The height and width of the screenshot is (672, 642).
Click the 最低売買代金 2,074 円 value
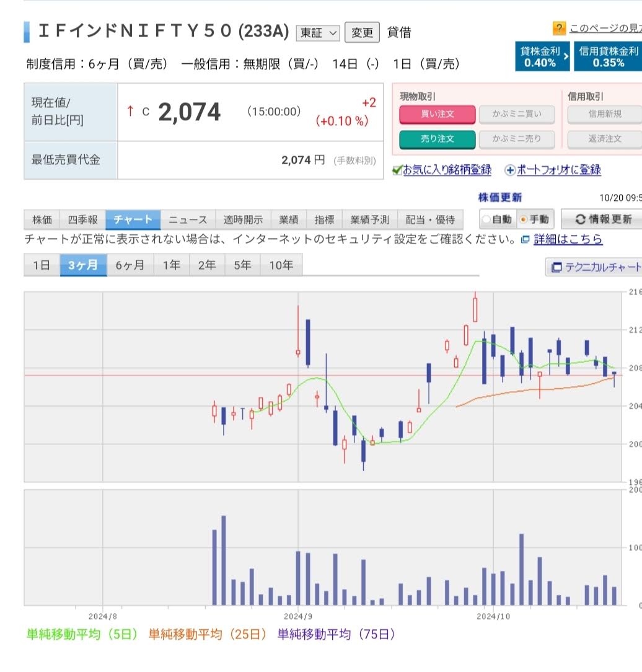(303, 161)
